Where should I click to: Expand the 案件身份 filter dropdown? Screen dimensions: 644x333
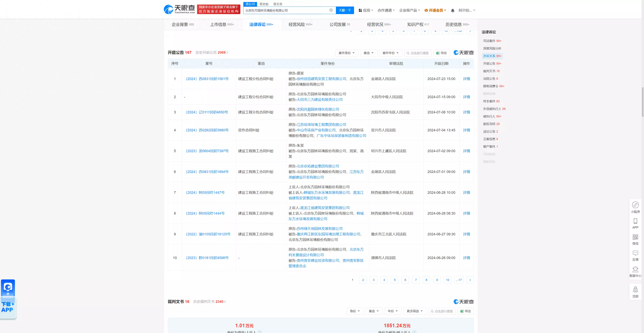click(346, 53)
